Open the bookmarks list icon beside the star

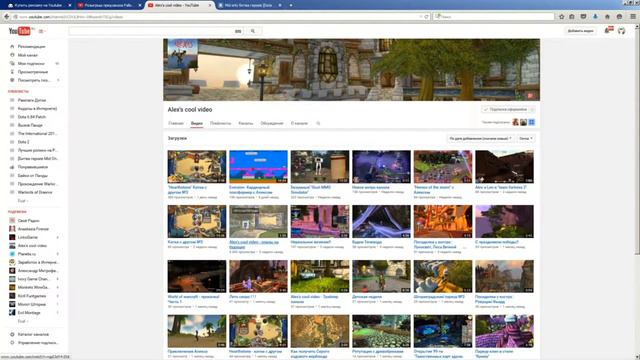[x=572, y=17]
